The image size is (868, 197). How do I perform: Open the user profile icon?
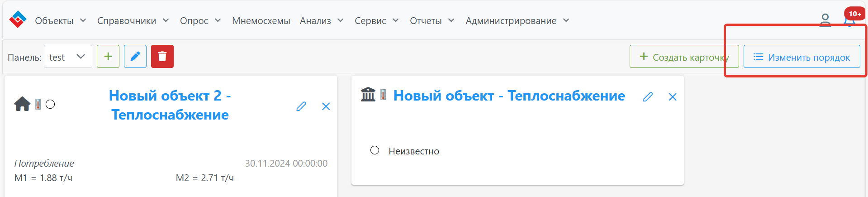[x=825, y=20]
